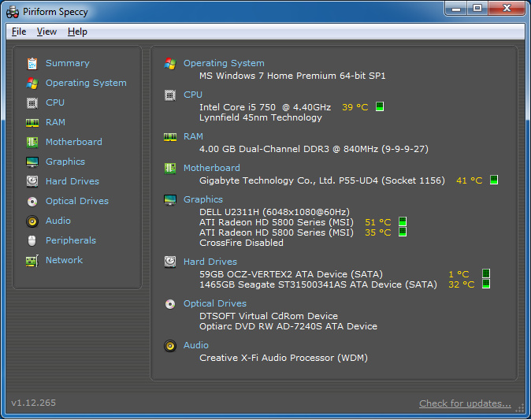Click the motherboard temperature indicator next to 41 °C
The width and height of the screenshot is (531, 420).
[494, 180]
